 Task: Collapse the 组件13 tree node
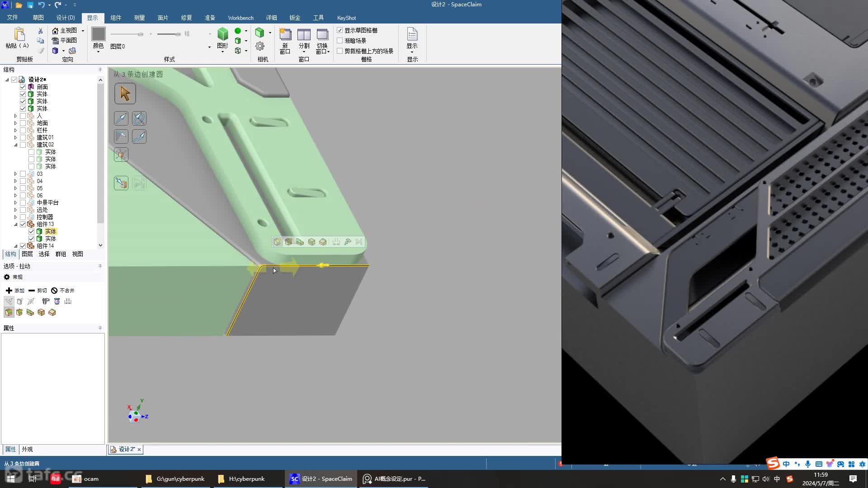tap(15, 224)
